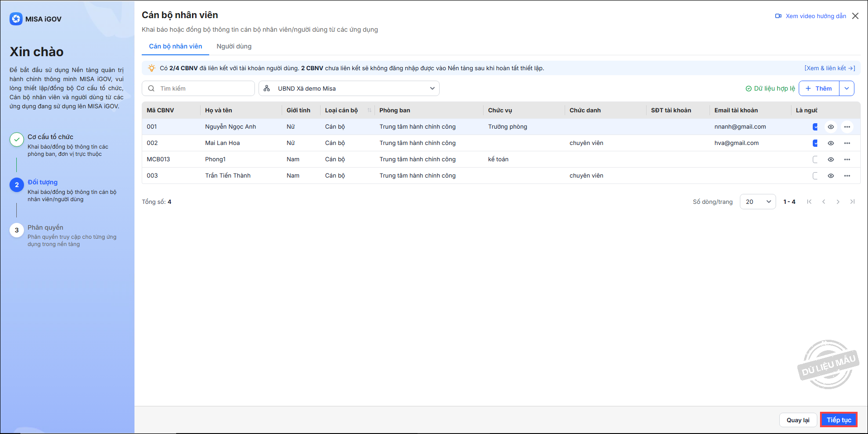Click step 2 circle for Đối tượng
868x434 pixels.
point(17,185)
